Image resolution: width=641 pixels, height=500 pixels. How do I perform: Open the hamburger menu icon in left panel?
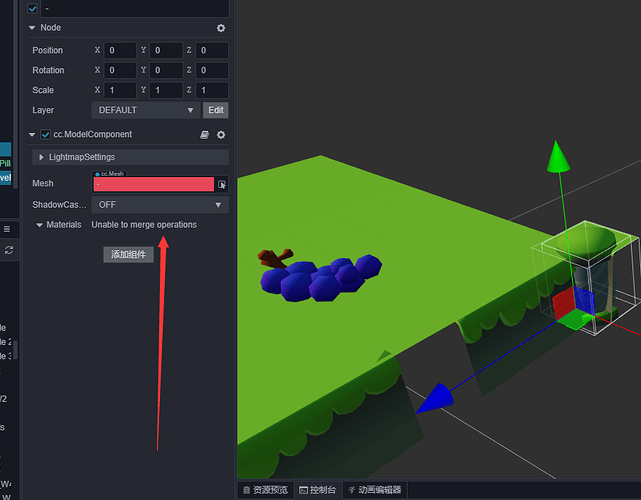7,229
